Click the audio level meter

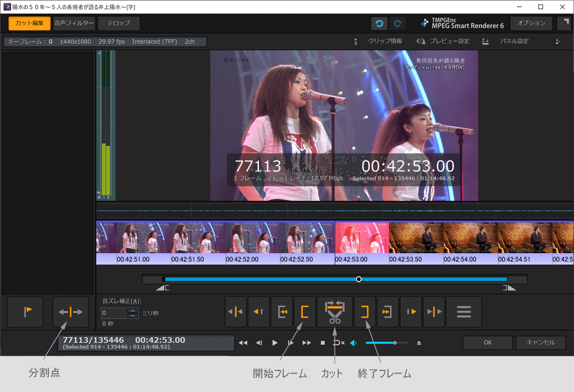click(x=106, y=125)
